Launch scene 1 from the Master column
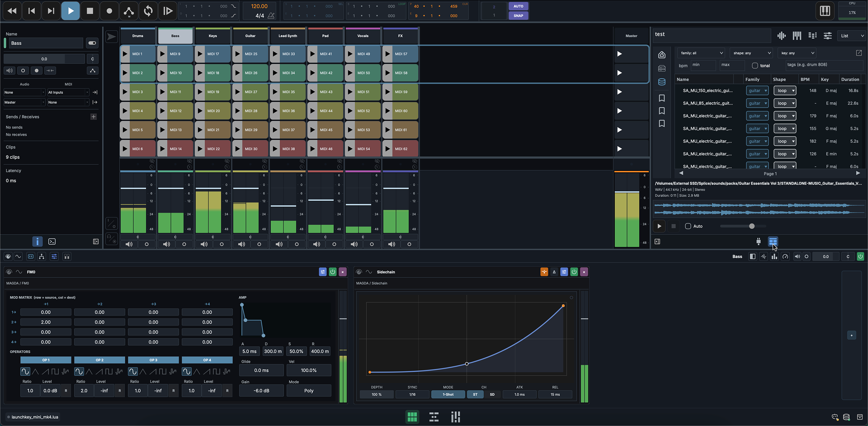Viewport: 868px width, 426px height. click(x=620, y=54)
